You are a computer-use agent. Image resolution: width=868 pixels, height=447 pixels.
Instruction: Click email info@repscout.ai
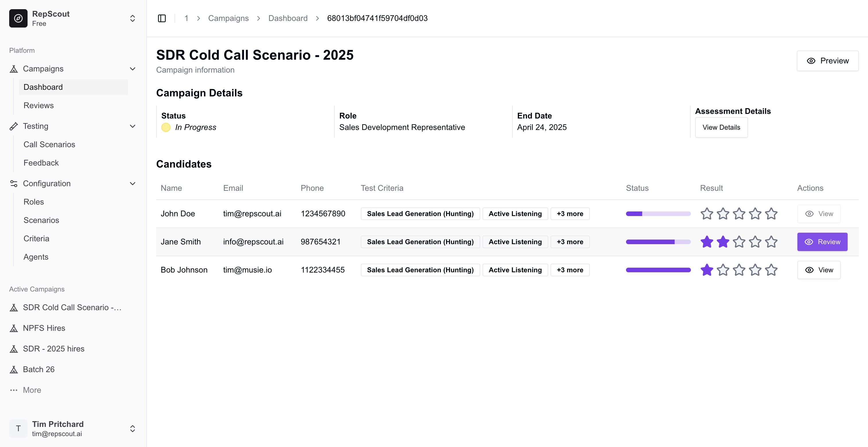[253, 242]
